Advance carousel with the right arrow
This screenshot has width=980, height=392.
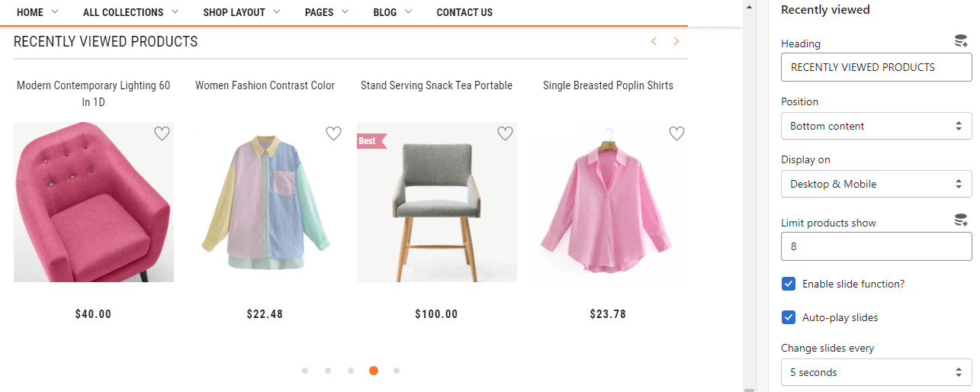(676, 41)
